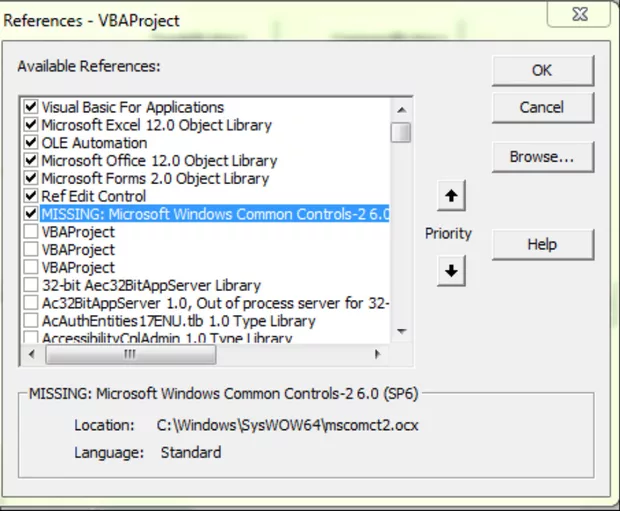Uncheck Microsoft Excel 12.0 Object Library

[x=31, y=125]
